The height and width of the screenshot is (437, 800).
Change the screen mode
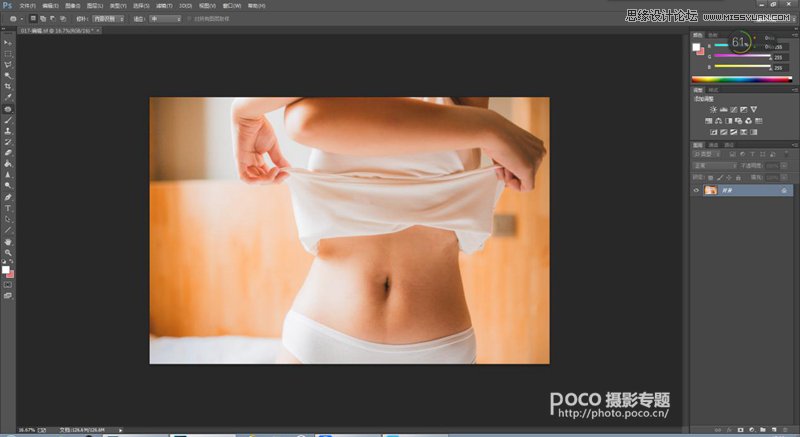click(x=8, y=296)
